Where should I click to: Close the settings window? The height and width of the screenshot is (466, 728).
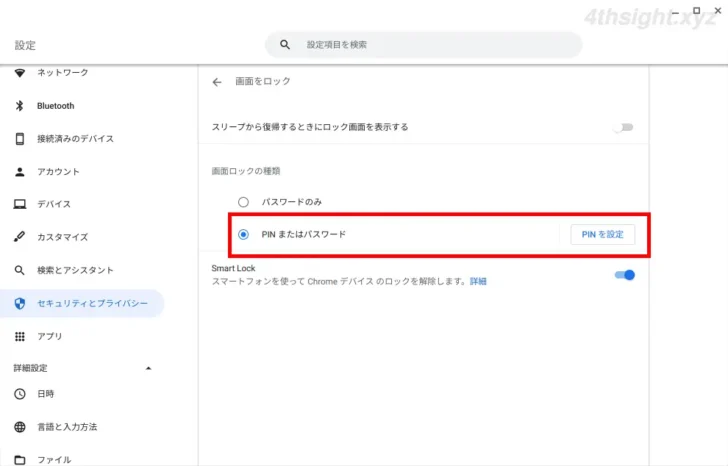point(718,10)
